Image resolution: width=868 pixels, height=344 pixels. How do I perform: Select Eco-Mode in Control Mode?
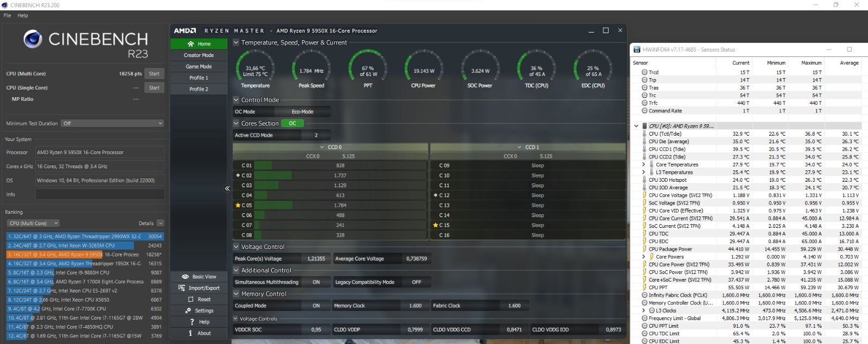(x=302, y=112)
